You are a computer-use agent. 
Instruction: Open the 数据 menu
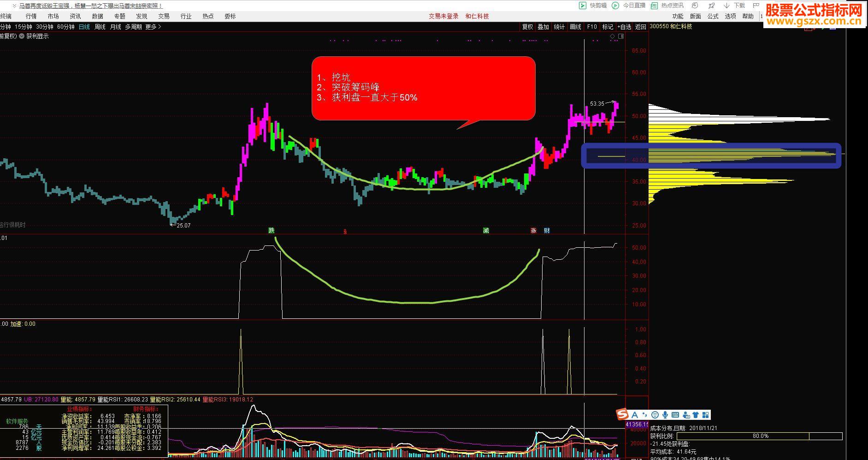point(97,16)
